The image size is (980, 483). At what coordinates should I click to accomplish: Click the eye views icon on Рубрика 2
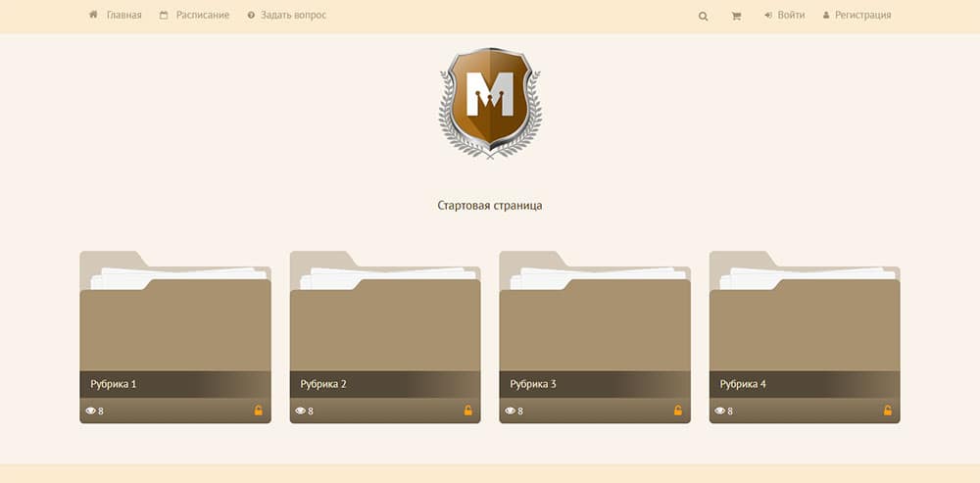pos(300,411)
